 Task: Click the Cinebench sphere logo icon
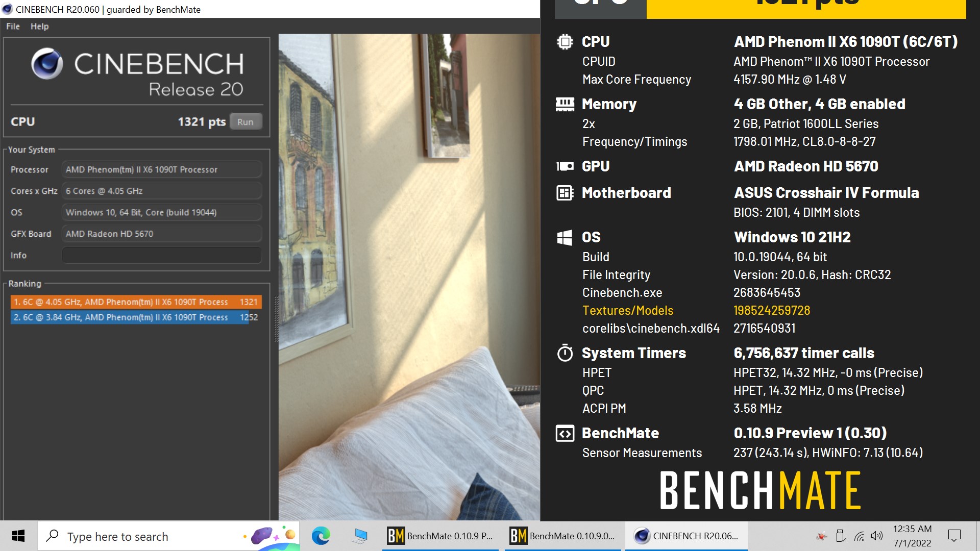click(x=47, y=64)
